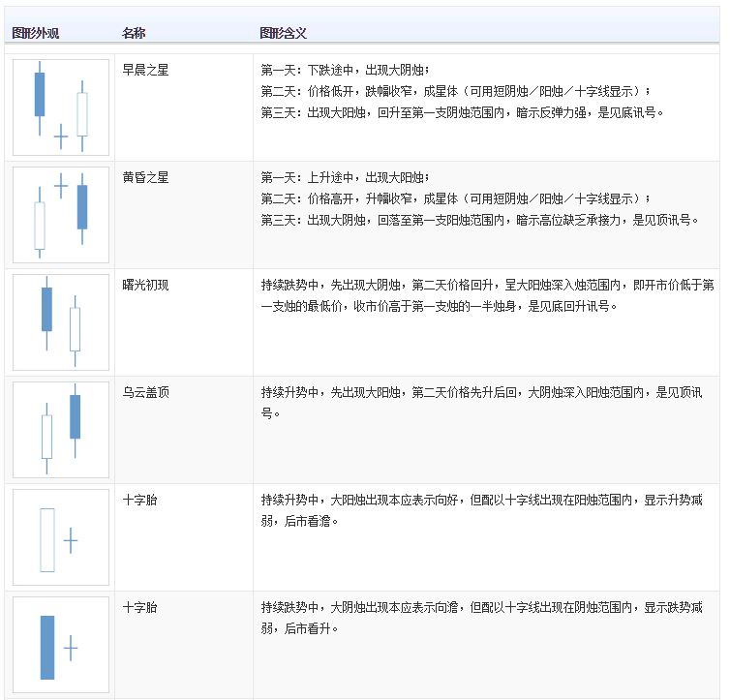Screen dimensions: 730x700
Task: Select 十字胎 name in 后市看淡 row
Action: coord(139,500)
